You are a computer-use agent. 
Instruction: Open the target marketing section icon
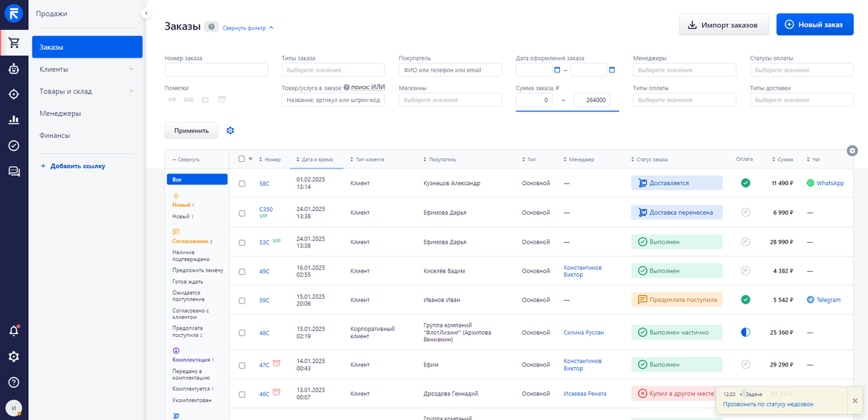(x=14, y=94)
